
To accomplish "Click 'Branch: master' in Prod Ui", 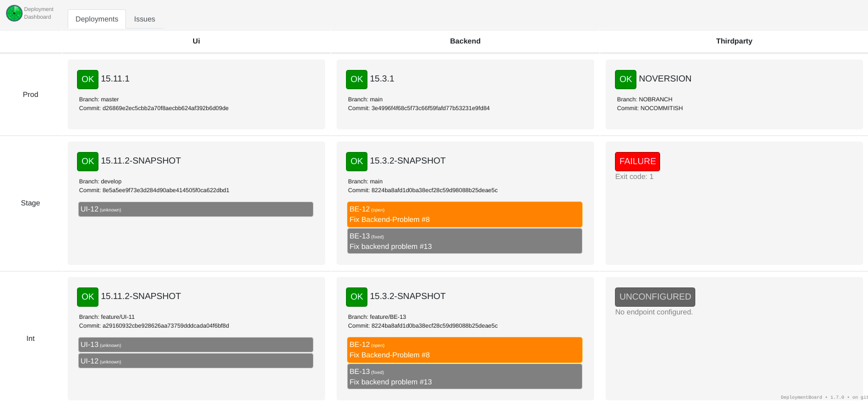I will tap(99, 100).
